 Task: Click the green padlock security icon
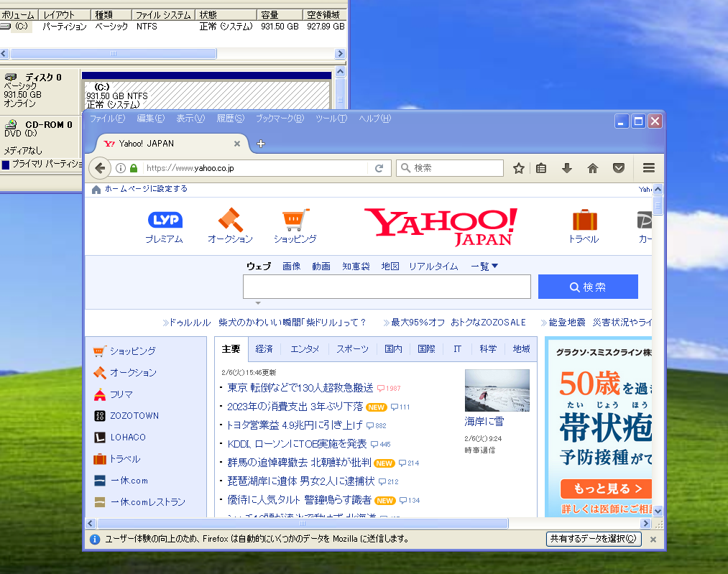pos(134,168)
